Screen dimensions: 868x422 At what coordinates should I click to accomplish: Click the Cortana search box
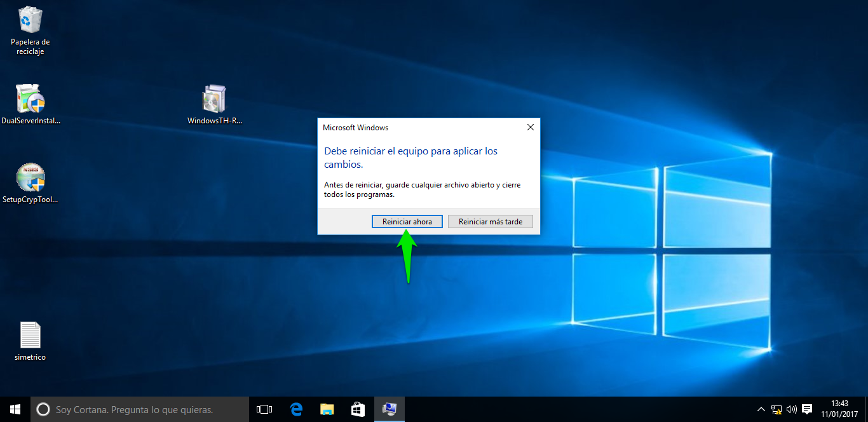click(x=140, y=409)
